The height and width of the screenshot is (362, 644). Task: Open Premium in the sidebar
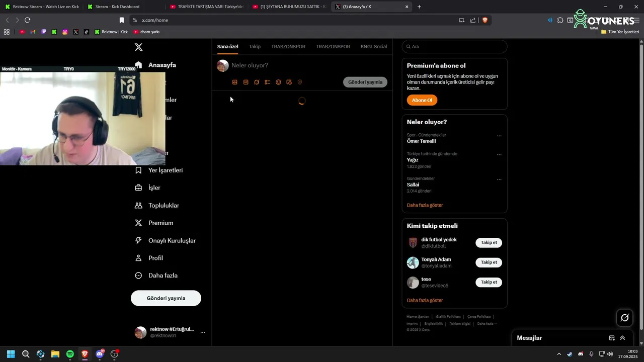click(154, 223)
